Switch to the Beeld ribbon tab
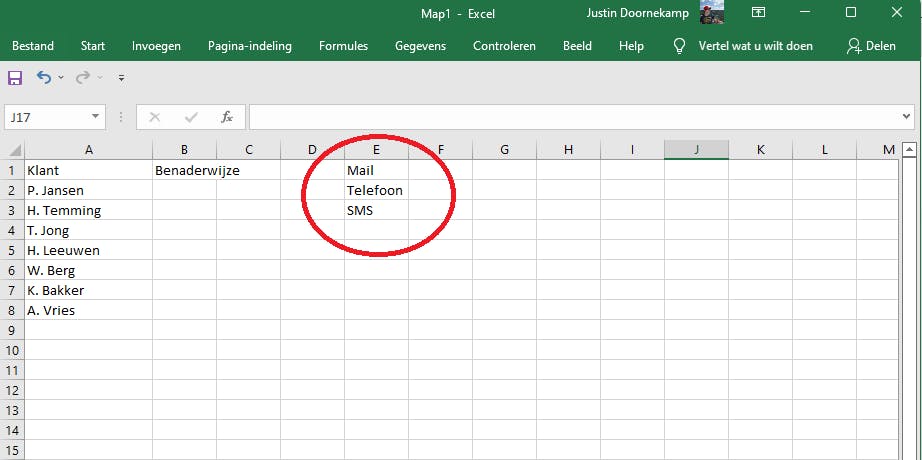The image size is (922, 460). coord(577,46)
